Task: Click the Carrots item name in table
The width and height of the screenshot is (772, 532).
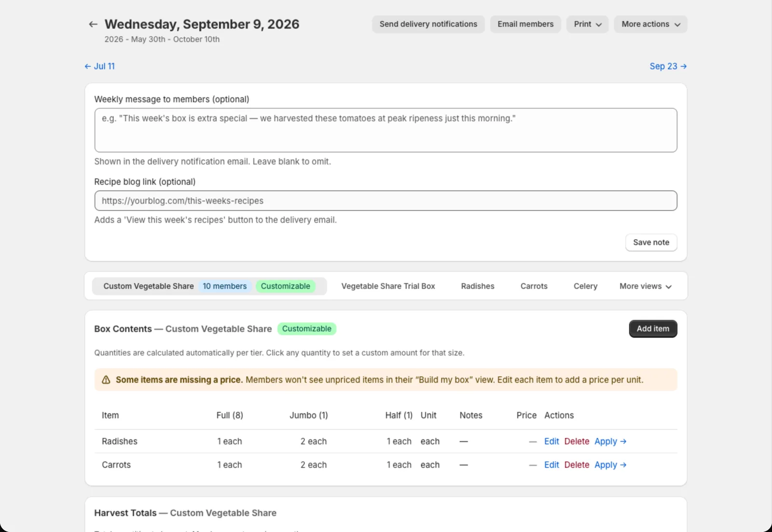Action: [116, 465]
